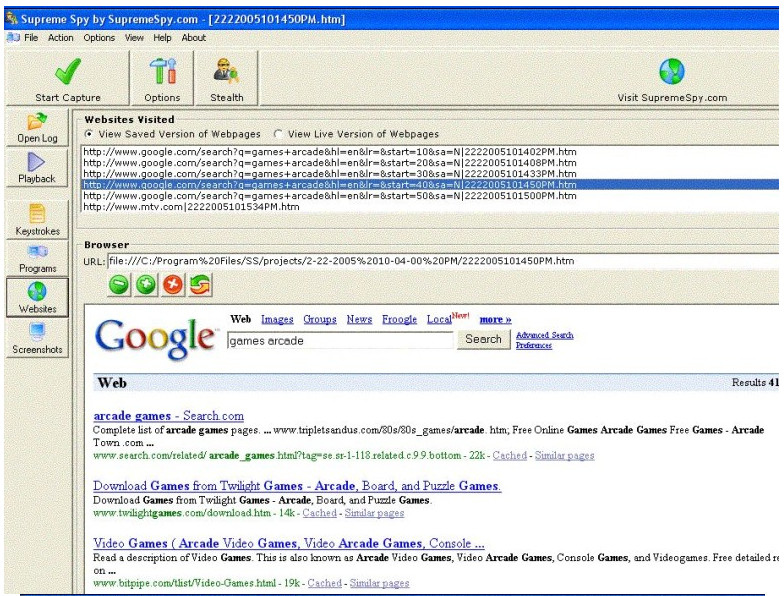
Task: Click the Google logo
Action: [x=156, y=338]
